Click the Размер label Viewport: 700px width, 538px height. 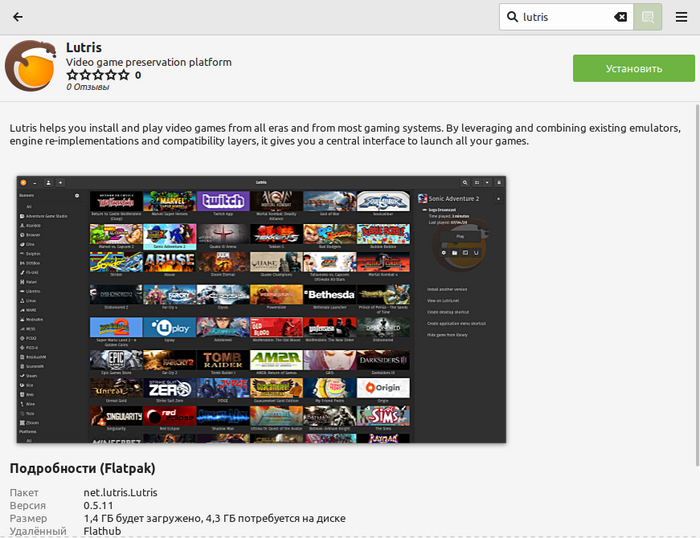[28, 518]
